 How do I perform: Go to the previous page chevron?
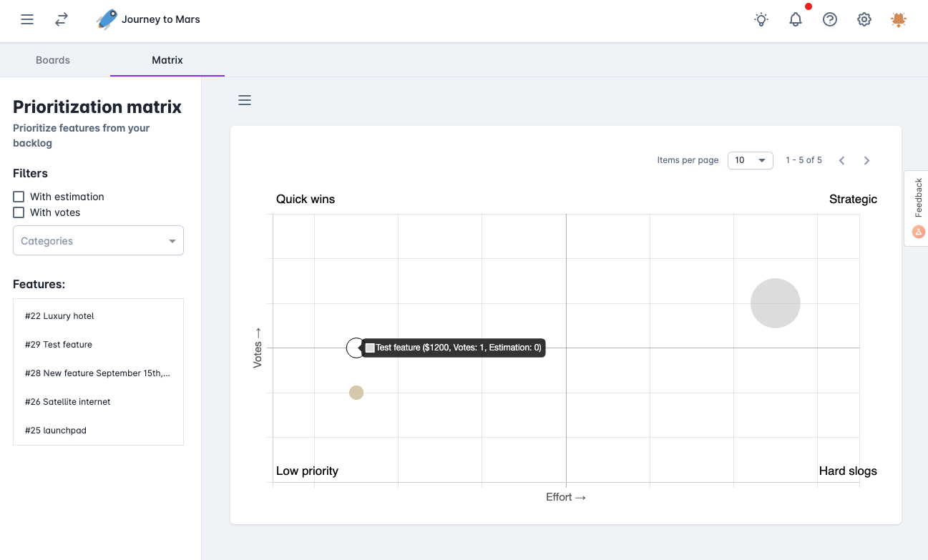pos(842,160)
